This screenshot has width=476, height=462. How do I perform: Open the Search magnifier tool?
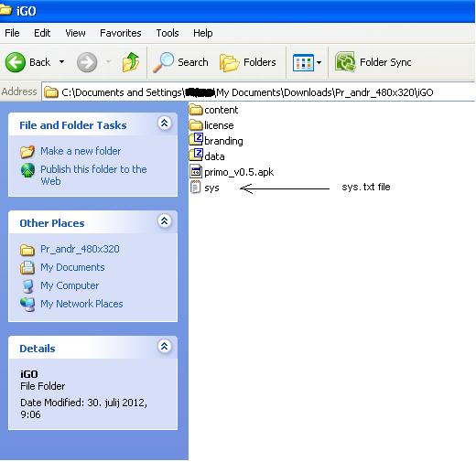[180, 62]
